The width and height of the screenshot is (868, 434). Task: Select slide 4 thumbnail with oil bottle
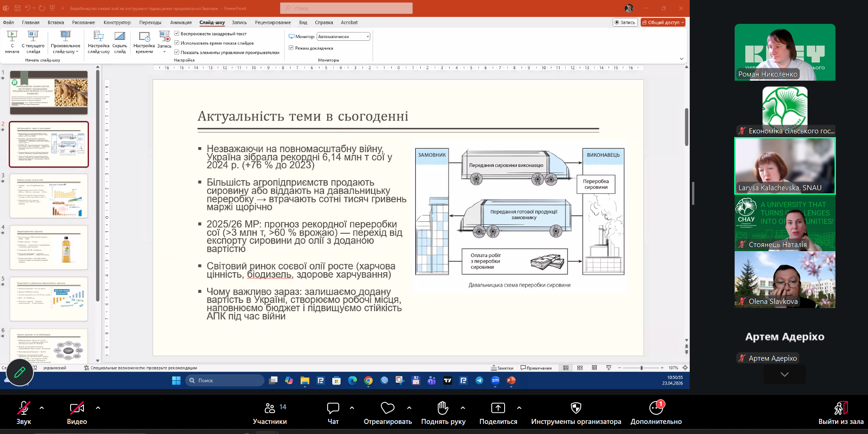49,247
